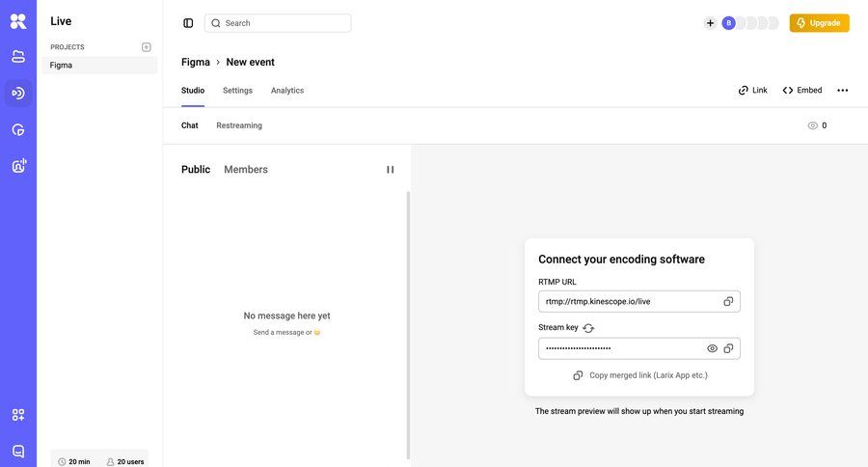Open the video storage sidebar icon
This screenshot has width=868, height=467.
tap(18, 57)
